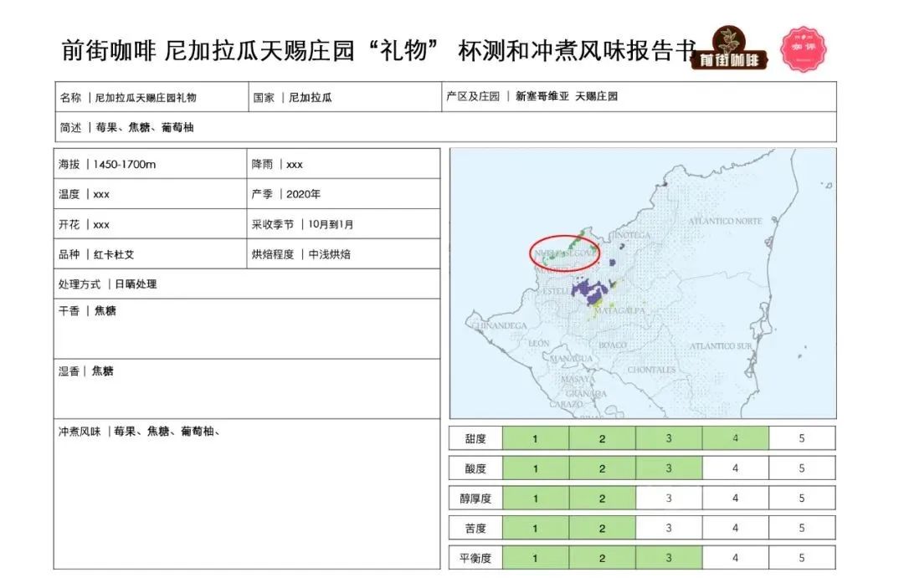Click the 冲煮风味 莓果、焦糖、葡萄柚 text

[139, 432]
